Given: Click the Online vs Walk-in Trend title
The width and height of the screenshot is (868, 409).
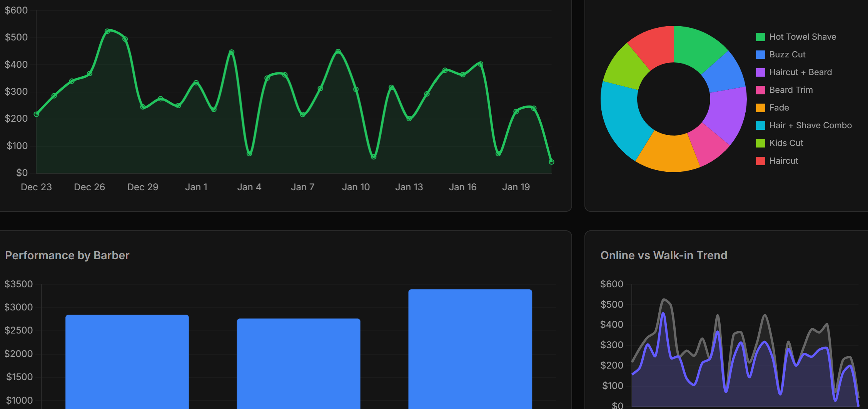Looking at the screenshot, I should (664, 255).
